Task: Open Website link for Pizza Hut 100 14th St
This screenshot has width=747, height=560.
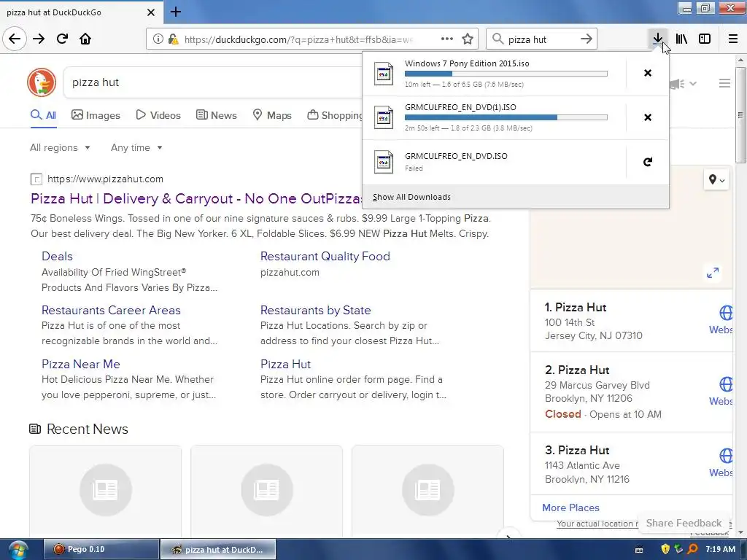Action: pyautogui.click(x=721, y=320)
